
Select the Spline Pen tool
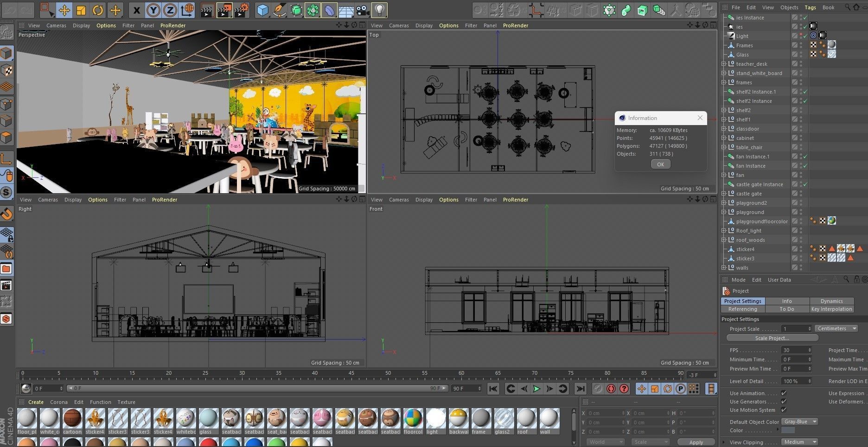(280, 10)
